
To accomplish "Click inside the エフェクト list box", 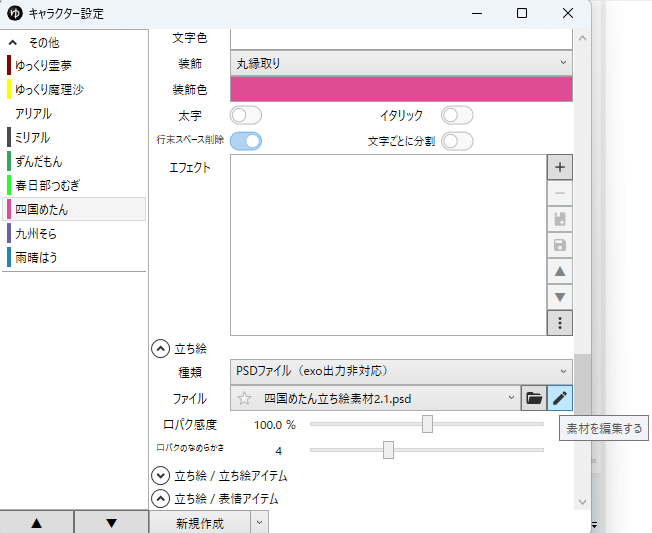I will point(388,245).
